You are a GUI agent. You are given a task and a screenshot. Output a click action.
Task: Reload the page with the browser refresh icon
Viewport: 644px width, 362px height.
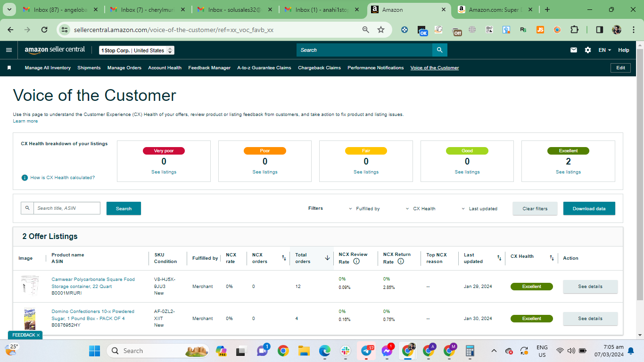click(x=44, y=30)
